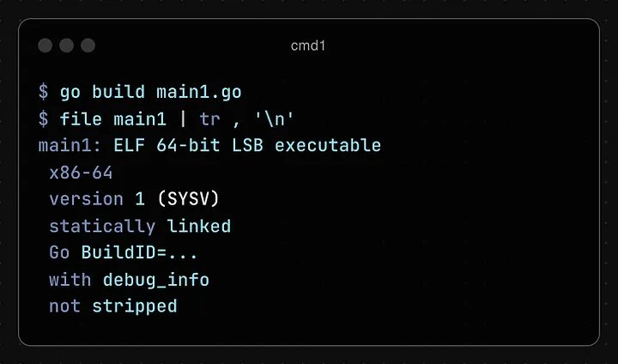The height and width of the screenshot is (364, 618).
Task: Click the 'not stripped' line
Action: (x=113, y=306)
